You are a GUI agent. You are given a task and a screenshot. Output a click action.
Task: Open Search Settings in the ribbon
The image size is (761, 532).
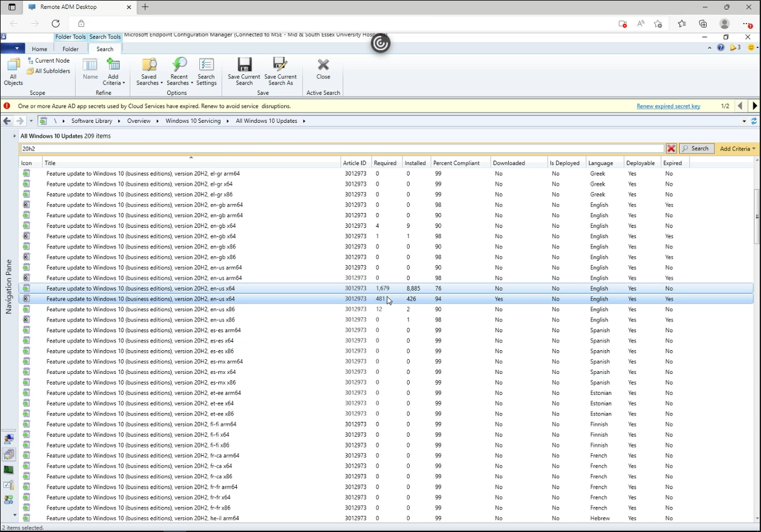click(206, 70)
